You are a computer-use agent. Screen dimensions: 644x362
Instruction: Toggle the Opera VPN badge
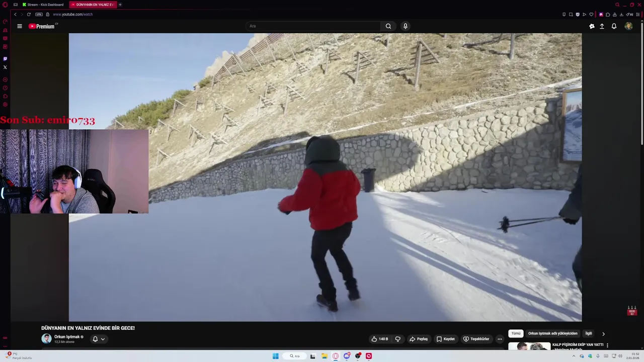[x=39, y=14]
